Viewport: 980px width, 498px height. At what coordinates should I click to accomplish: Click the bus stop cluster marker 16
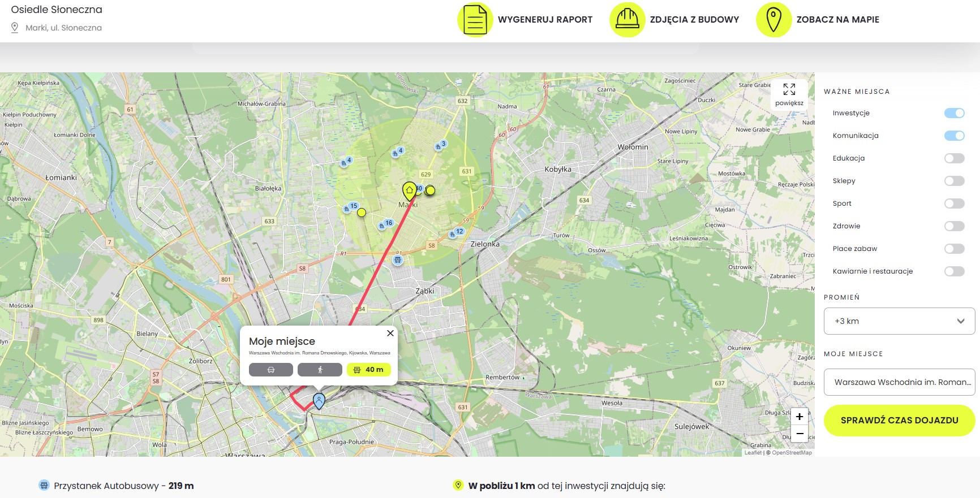coord(386,224)
